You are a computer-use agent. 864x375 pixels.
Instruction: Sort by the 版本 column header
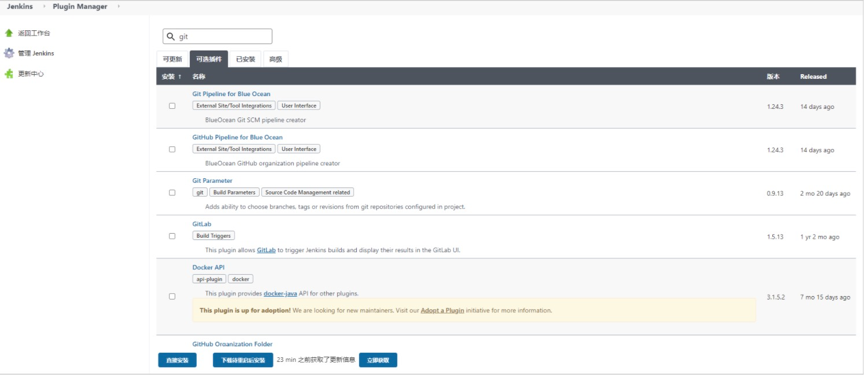pos(773,77)
